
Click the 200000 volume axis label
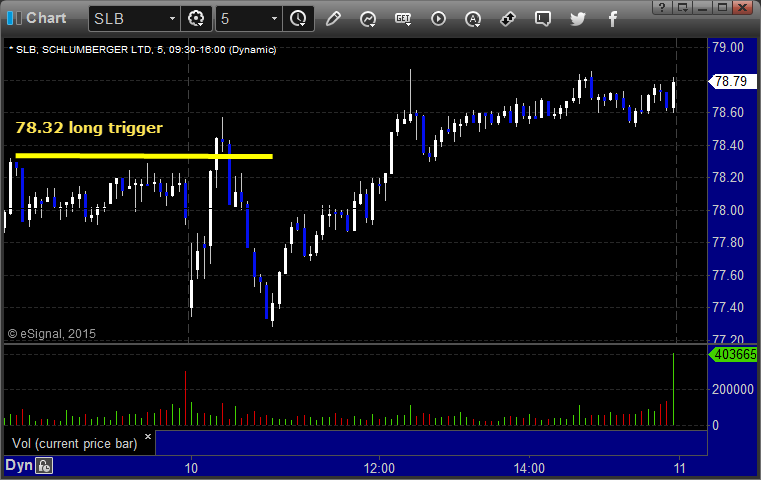pos(733,389)
